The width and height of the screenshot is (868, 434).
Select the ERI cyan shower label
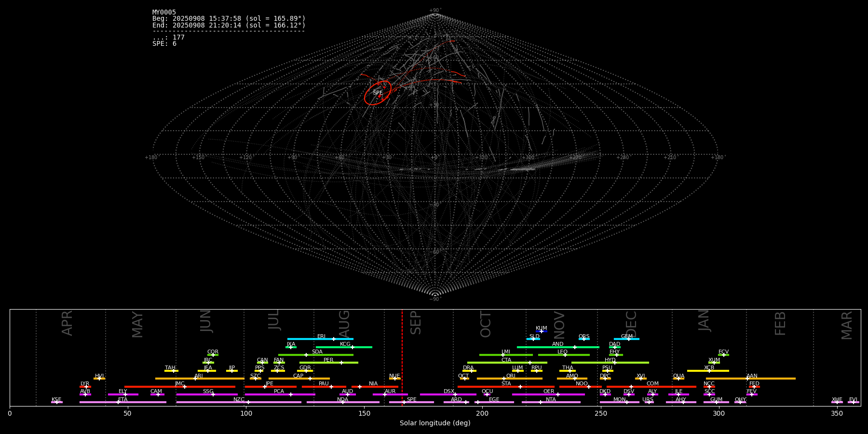tap(321, 337)
